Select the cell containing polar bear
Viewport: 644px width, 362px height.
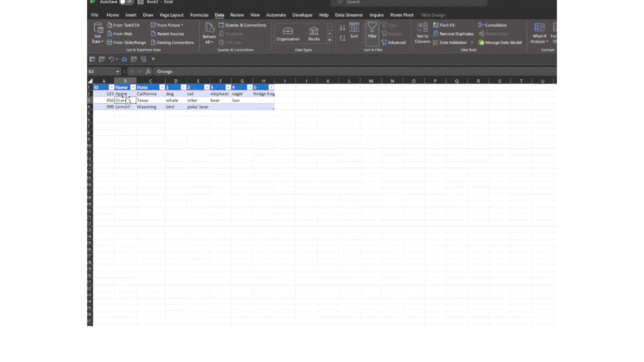(x=198, y=107)
